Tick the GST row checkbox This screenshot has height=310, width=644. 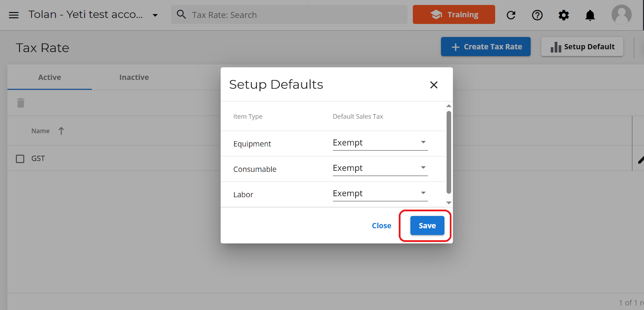pyautogui.click(x=20, y=159)
